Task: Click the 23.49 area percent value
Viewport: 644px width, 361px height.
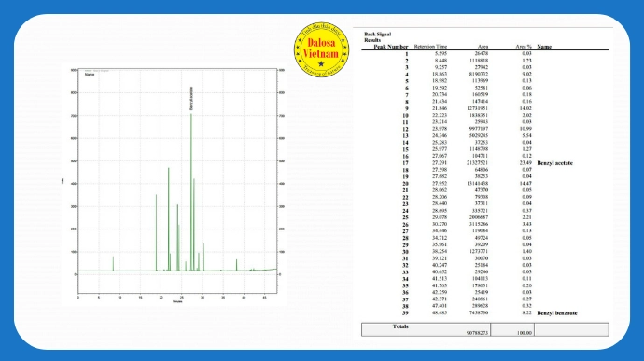Action: coord(525,163)
